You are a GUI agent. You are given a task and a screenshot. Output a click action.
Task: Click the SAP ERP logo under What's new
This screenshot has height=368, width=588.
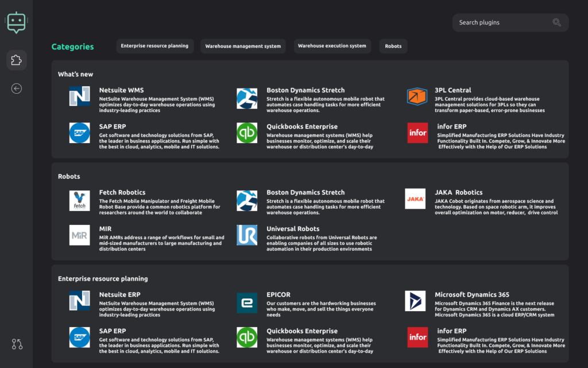pyautogui.click(x=79, y=133)
